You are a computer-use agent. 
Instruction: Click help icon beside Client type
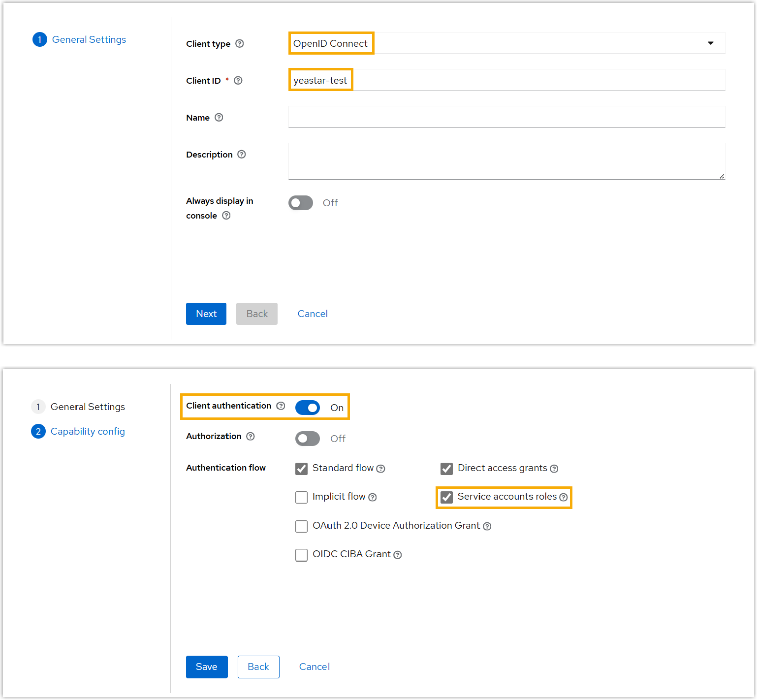[240, 43]
